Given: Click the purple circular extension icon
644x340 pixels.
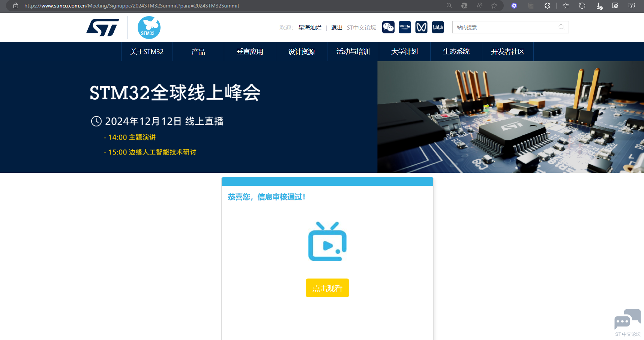Looking at the screenshot, I should click(514, 6).
